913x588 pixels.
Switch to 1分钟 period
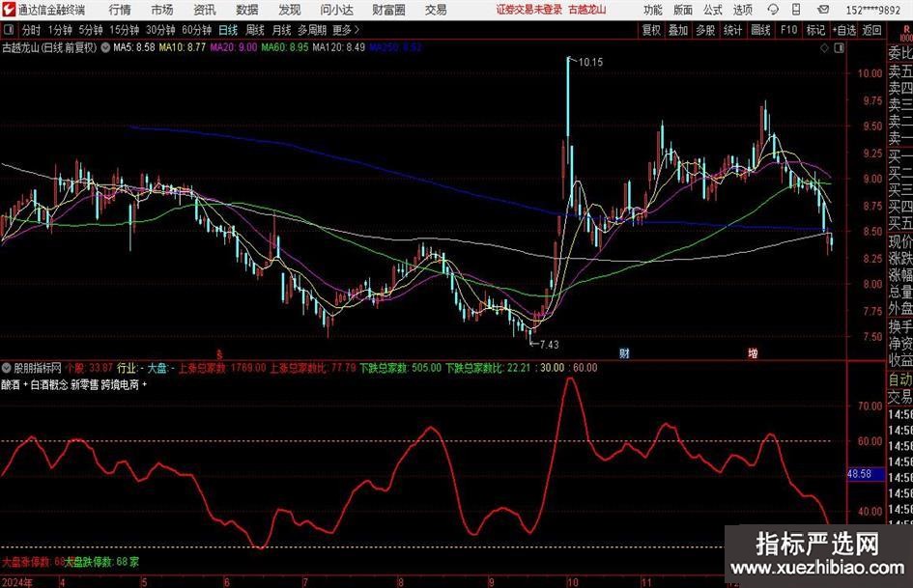point(60,30)
